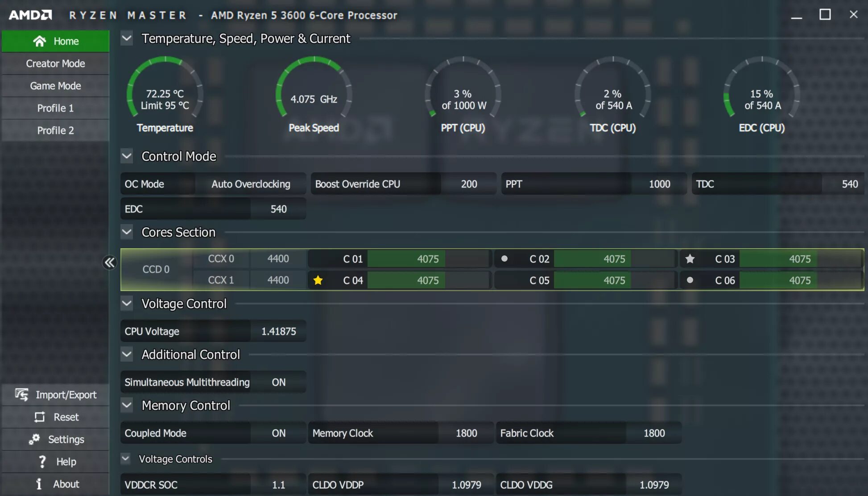Select the Creator Mode tab
This screenshot has width=868, height=496.
pyautogui.click(x=55, y=63)
